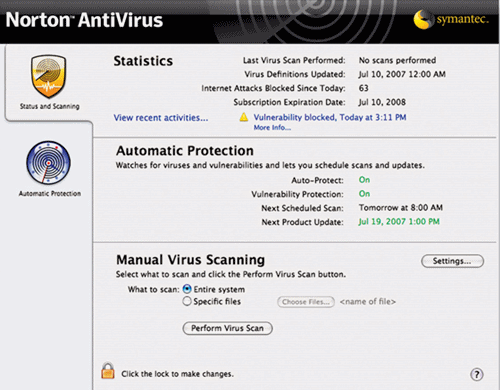
Task: Switch to the Automatic Protection tab label
Action: coord(50,194)
